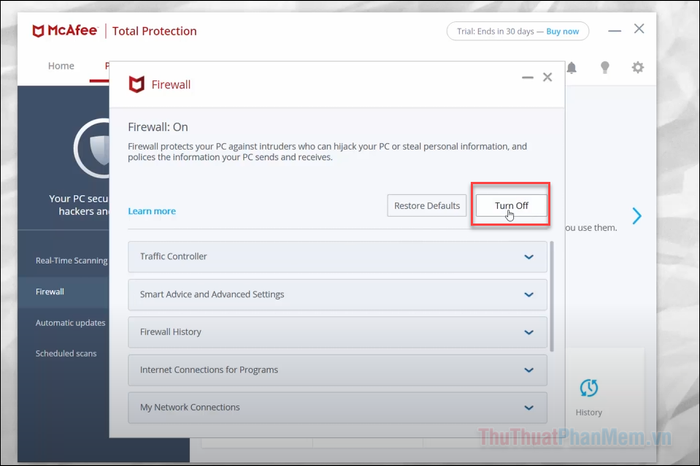Screen dimensions: 700x466
Task: Open the settings gear icon
Action: point(637,67)
